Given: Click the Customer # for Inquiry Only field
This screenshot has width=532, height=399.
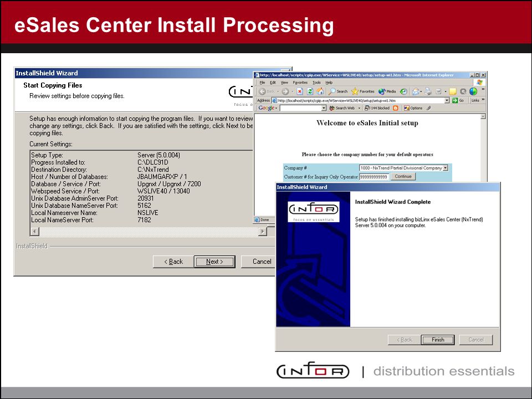Looking at the screenshot, I should pyautogui.click(x=374, y=177).
